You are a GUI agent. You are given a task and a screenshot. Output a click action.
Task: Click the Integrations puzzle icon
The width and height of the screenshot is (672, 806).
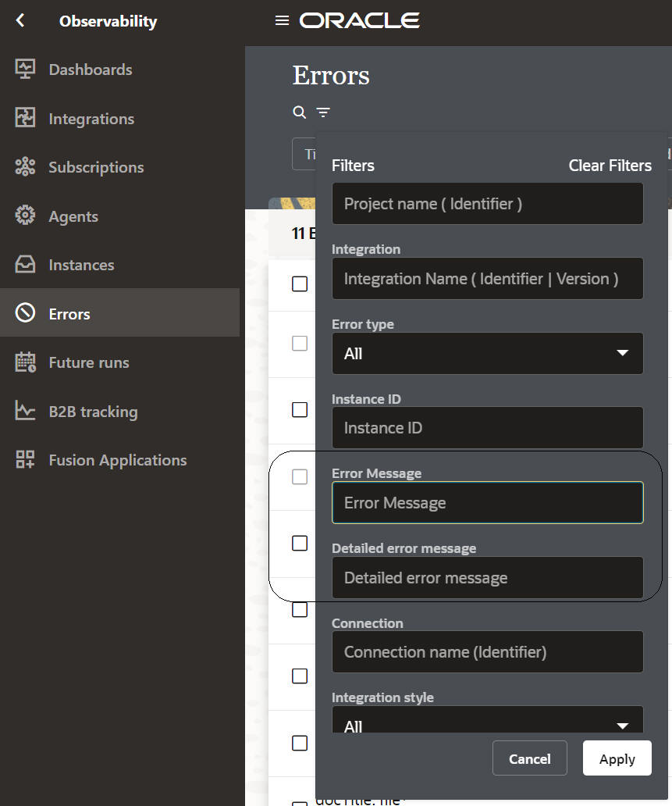click(x=25, y=118)
